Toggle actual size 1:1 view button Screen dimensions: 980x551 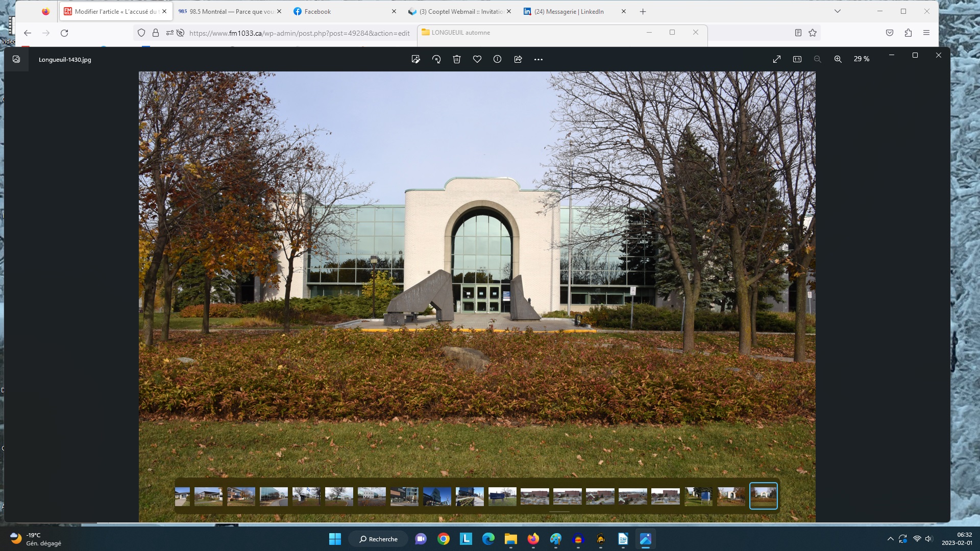click(797, 59)
